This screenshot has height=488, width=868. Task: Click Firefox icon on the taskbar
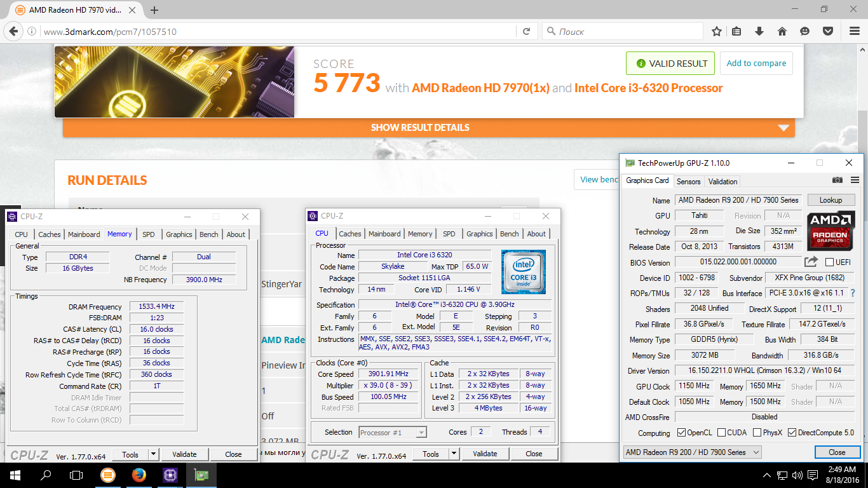pyautogui.click(x=139, y=475)
